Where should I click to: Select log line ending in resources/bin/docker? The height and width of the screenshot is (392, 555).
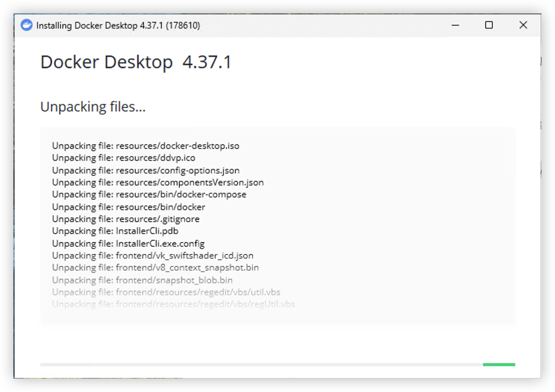(129, 207)
